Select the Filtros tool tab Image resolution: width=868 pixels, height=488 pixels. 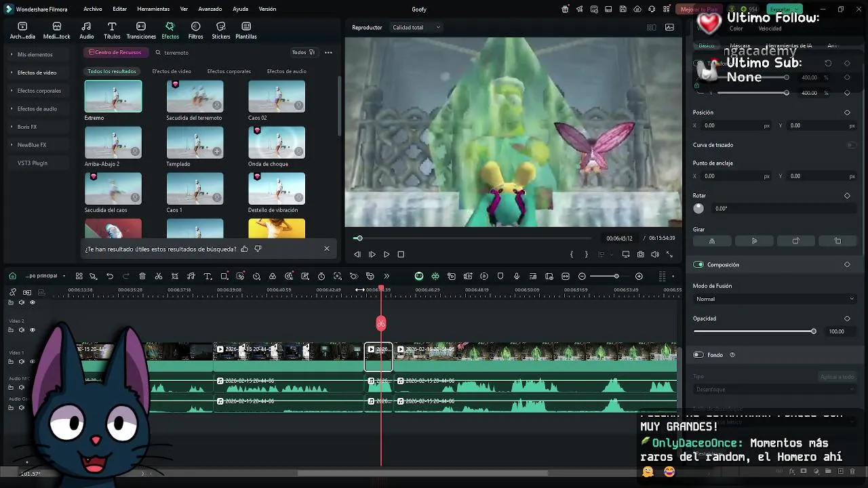point(195,30)
